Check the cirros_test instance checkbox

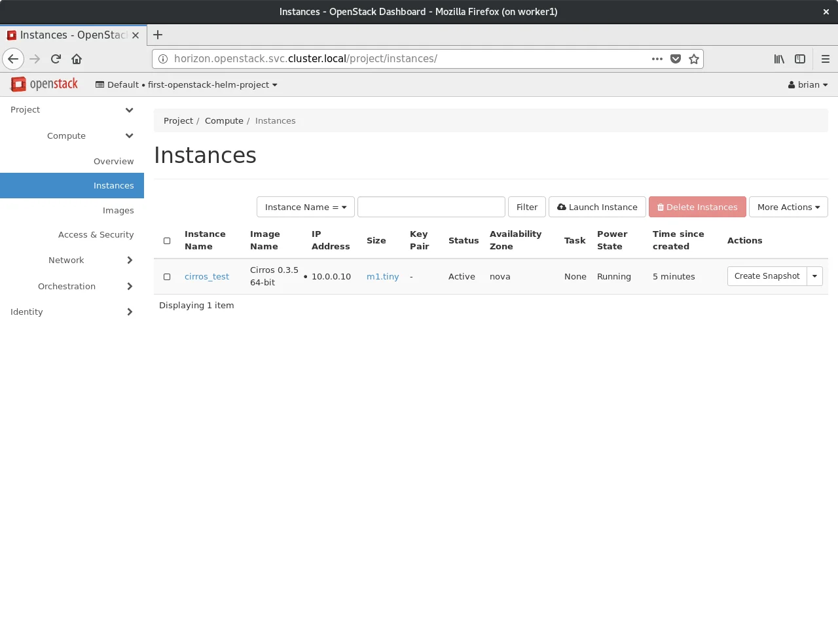(x=167, y=277)
